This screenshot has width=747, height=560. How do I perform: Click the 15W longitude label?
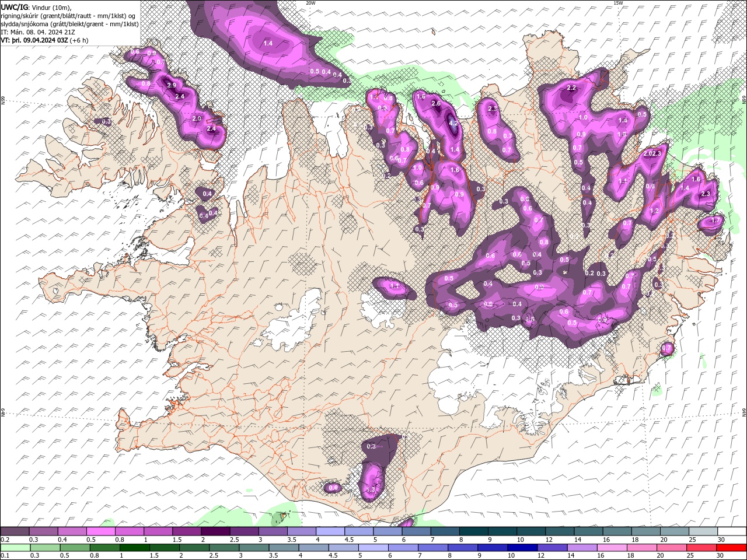point(618,3)
